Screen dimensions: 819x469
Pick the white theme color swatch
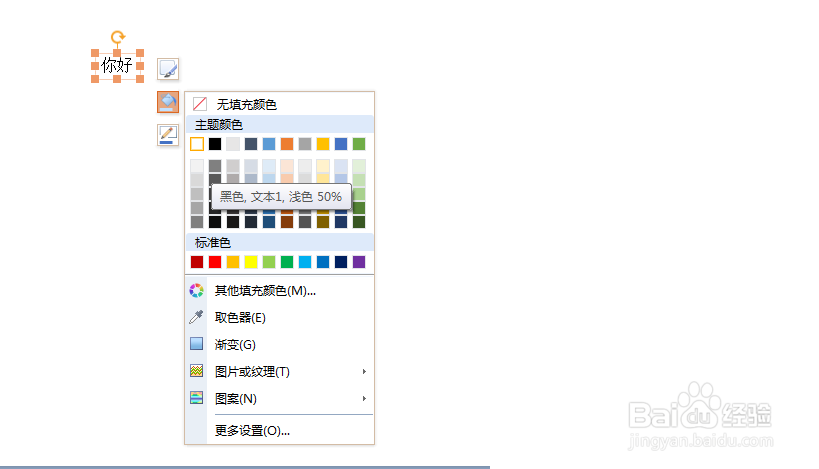tap(197, 144)
